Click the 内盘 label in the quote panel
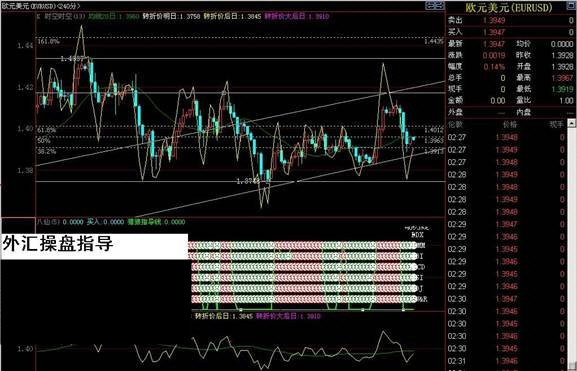The height and width of the screenshot is (371, 577). [x=524, y=112]
